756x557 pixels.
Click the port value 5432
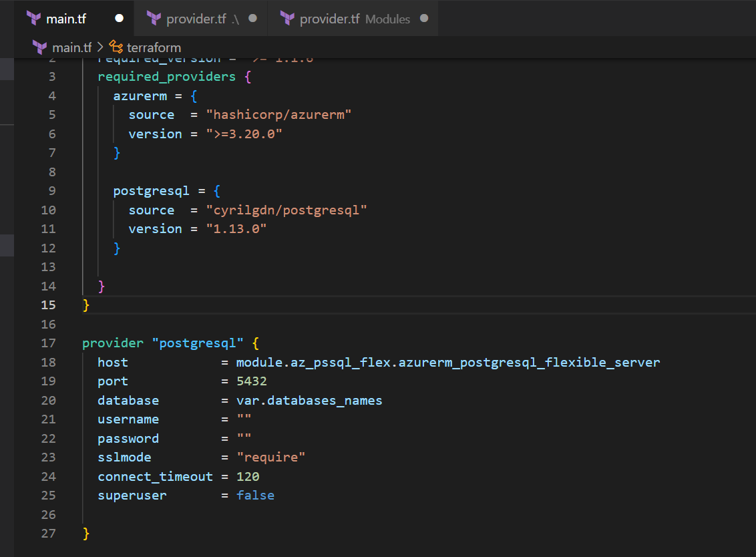[251, 381]
